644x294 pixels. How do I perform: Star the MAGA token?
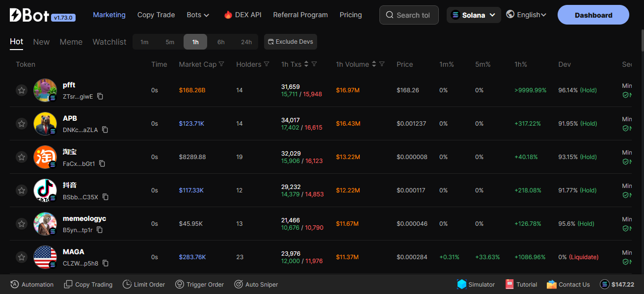click(21, 257)
